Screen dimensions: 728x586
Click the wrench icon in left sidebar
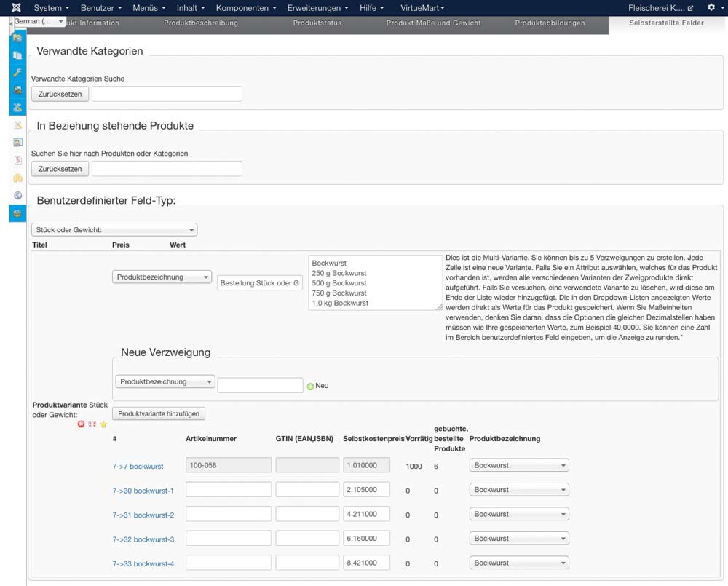[18, 73]
